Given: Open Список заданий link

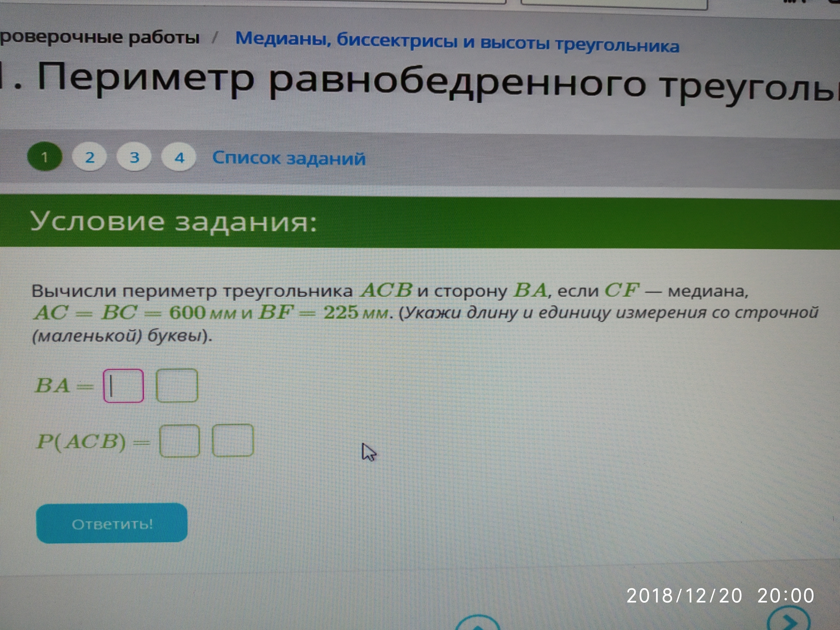Looking at the screenshot, I should (289, 158).
